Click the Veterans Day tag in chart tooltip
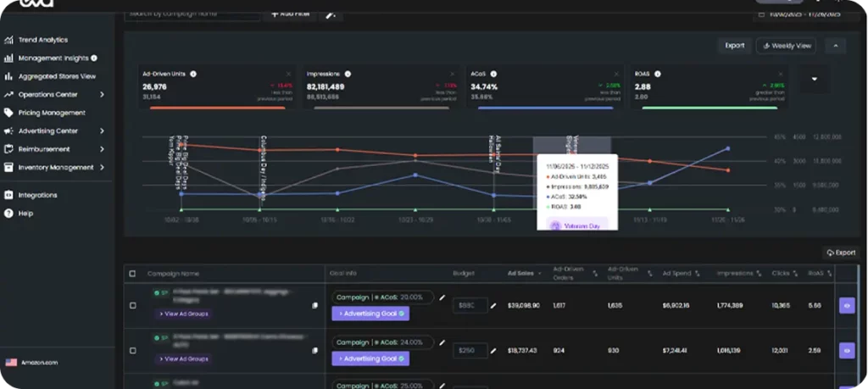 tap(576, 225)
